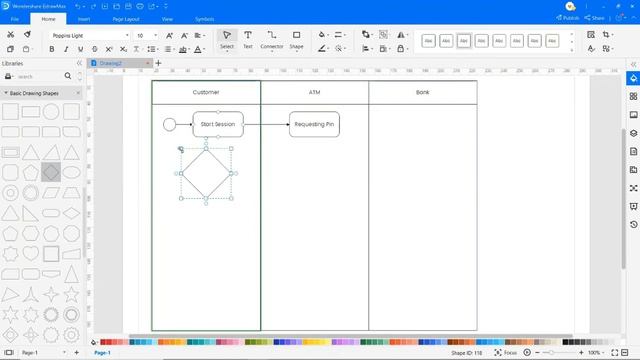Viewport: 640px width, 360px height.
Task: Toggle Superscript formatting
Action: click(109, 49)
